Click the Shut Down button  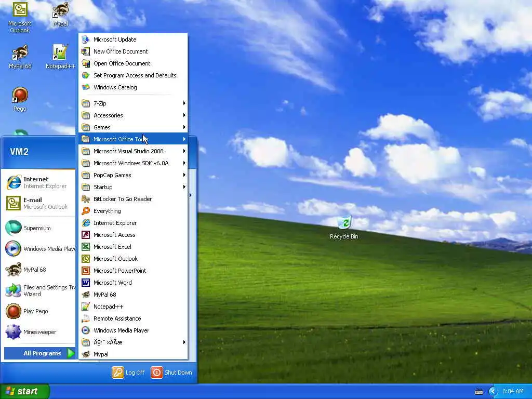171,373
